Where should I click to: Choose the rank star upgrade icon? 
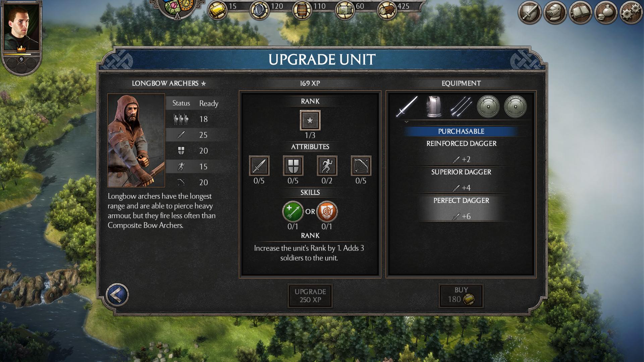coord(310,120)
